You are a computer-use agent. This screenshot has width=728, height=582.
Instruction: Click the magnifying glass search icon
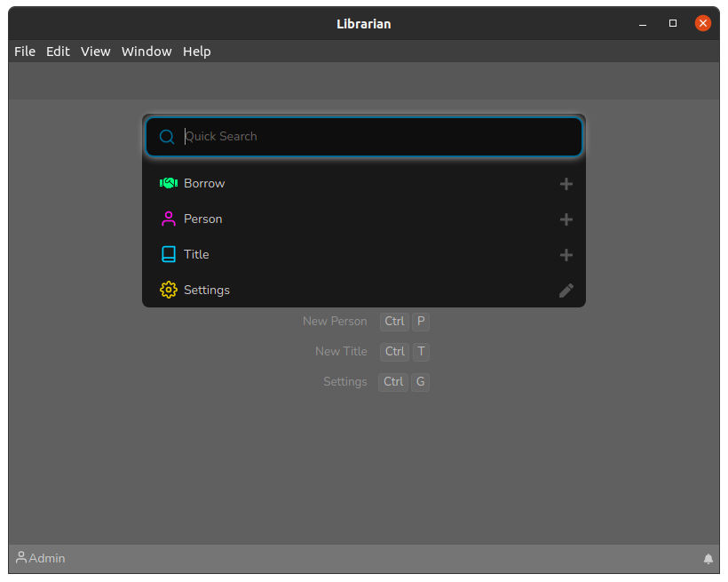coord(166,137)
